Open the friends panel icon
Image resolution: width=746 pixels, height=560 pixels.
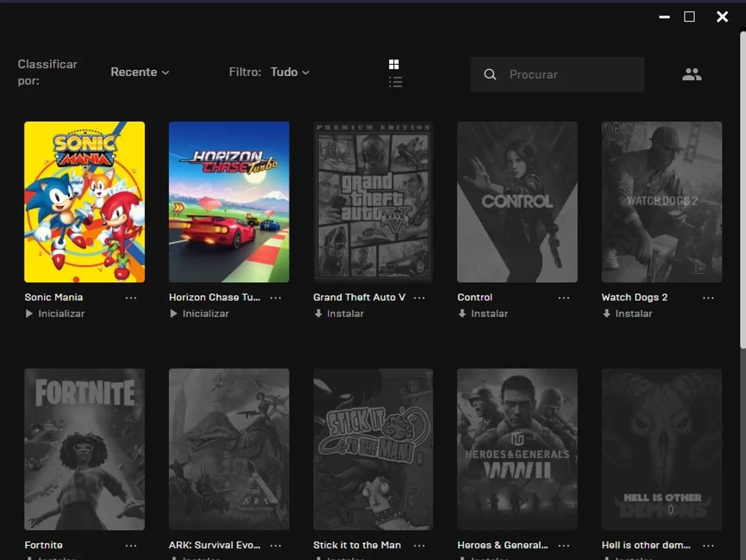691,74
